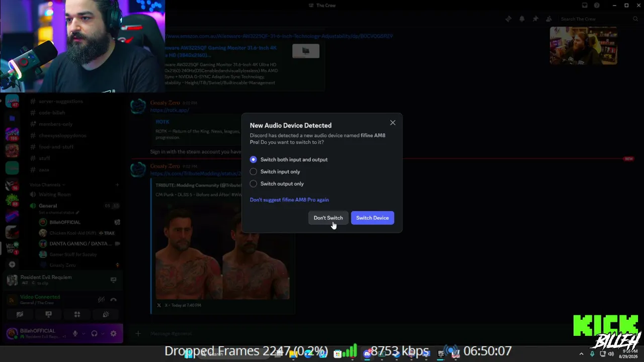Open User Settings gear icon
This screenshot has height=362, width=644.
click(113, 333)
